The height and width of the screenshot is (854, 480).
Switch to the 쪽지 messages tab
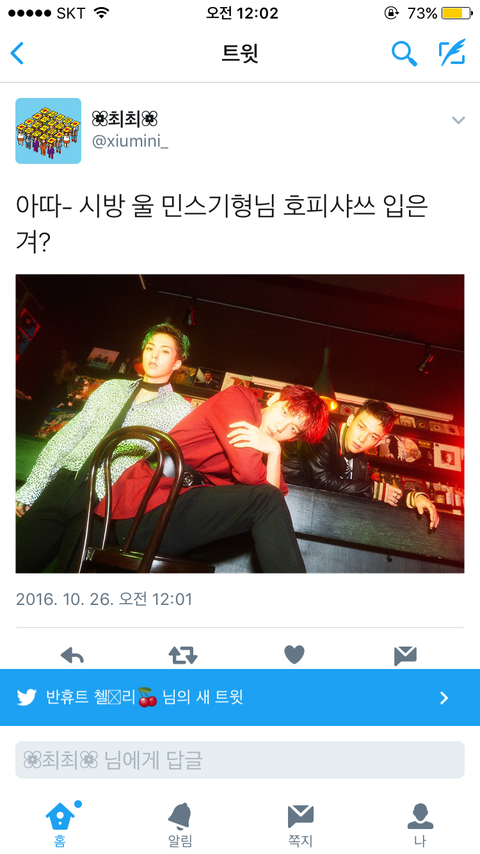300,825
